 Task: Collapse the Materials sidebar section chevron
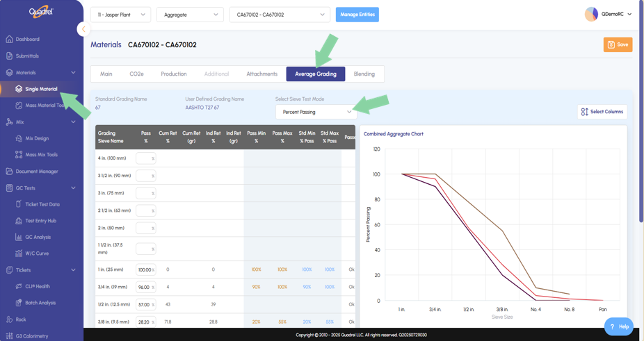[73, 73]
